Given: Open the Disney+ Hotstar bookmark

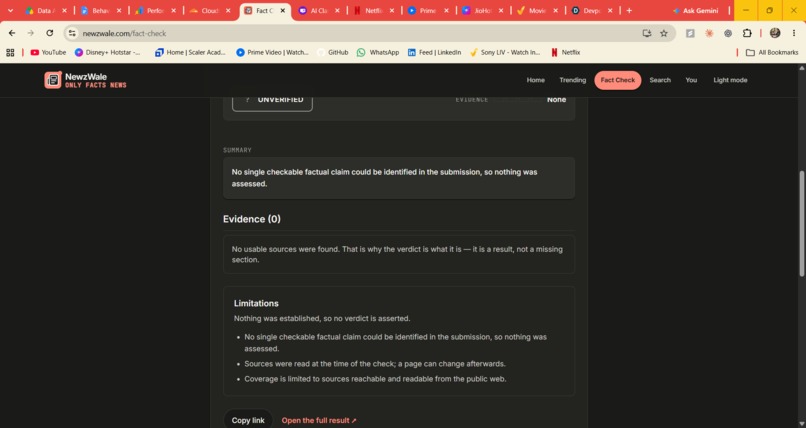Looking at the screenshot, I should [107, 52].
